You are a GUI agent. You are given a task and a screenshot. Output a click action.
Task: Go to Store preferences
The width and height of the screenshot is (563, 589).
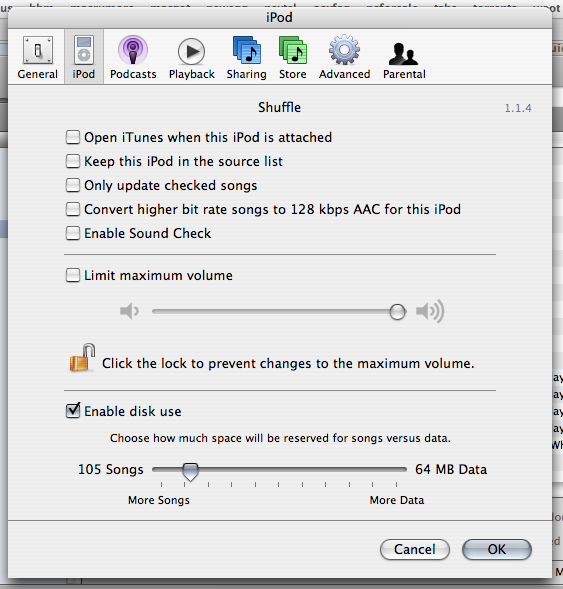click(293, 57)
